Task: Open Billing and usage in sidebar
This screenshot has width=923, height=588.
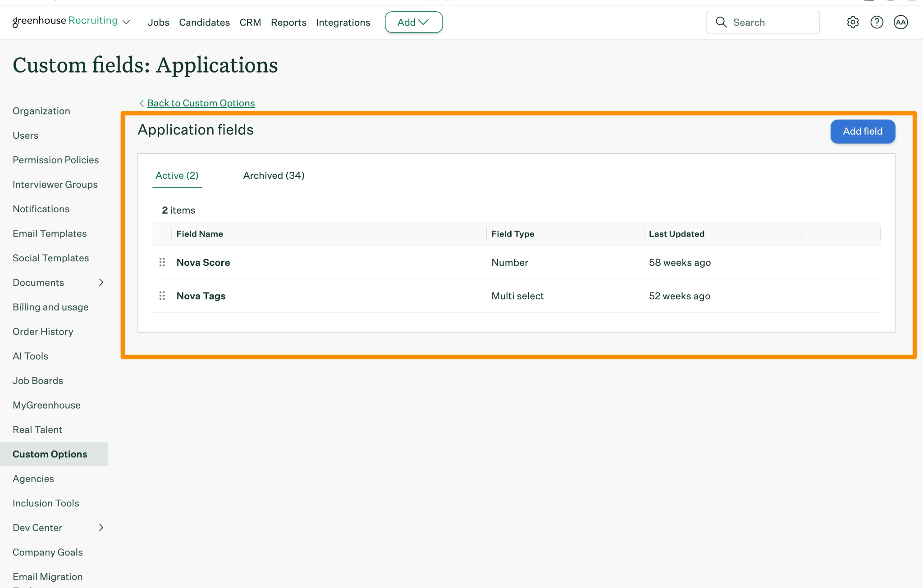Action: tap(50, 307)
